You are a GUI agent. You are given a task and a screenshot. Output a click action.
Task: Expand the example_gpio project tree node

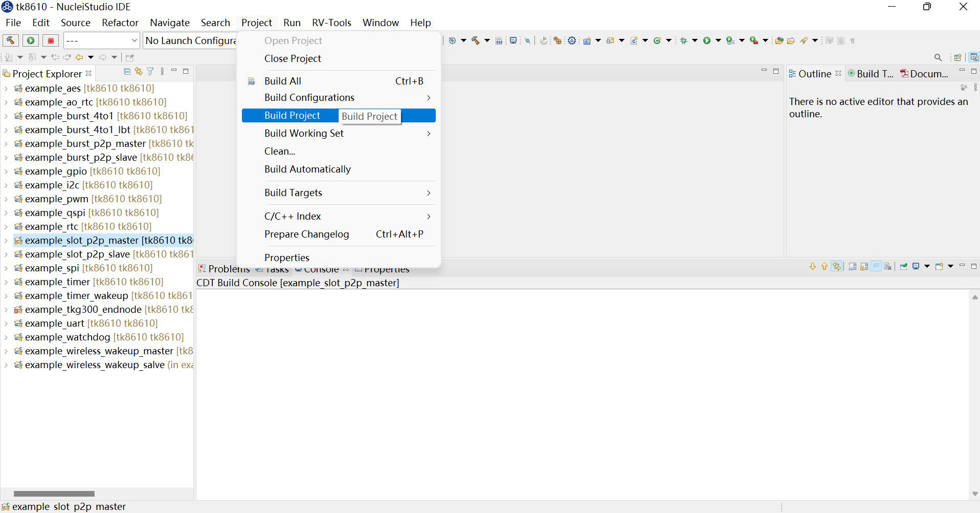point(6,172)
